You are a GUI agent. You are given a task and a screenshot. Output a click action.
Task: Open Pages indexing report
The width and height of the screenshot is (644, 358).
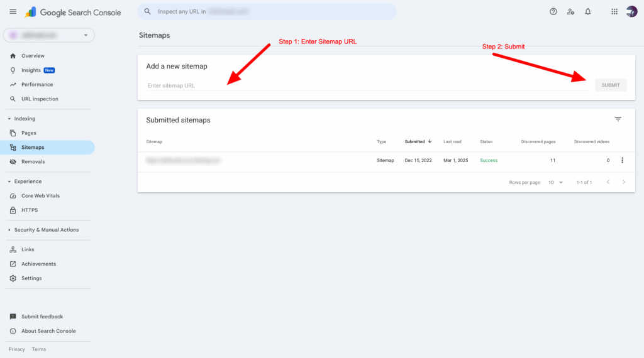tap(29, 133)
